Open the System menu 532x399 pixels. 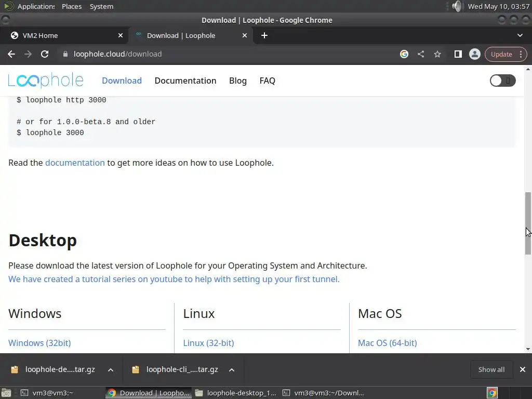pyautogui.click(x=101, y=6)
